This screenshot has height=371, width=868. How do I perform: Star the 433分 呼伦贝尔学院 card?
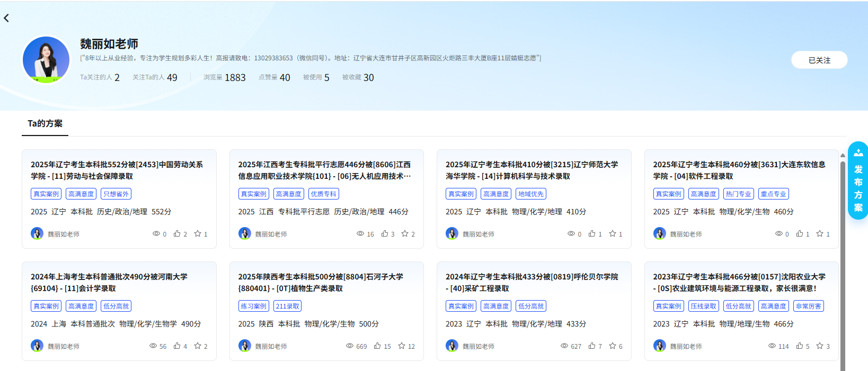click(613, 346)
